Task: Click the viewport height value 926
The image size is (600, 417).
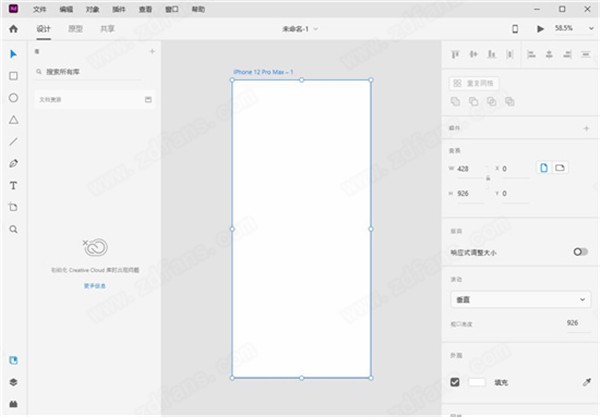Action: 572,323
